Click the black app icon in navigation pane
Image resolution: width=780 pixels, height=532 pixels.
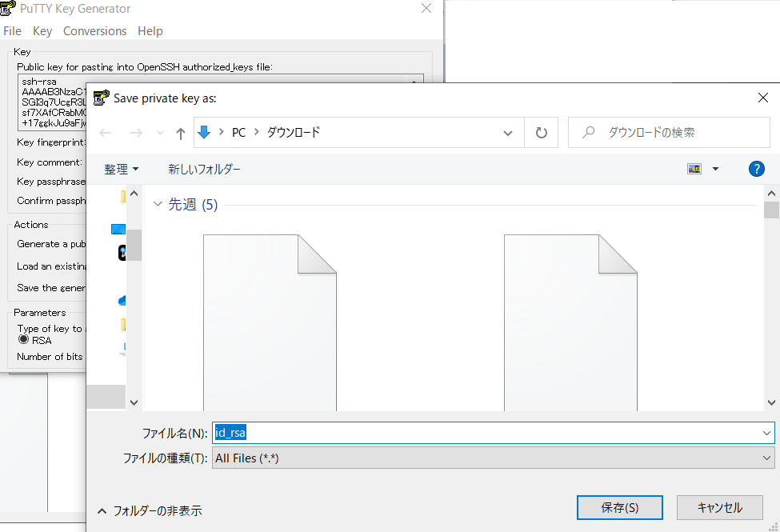[122, 252]
